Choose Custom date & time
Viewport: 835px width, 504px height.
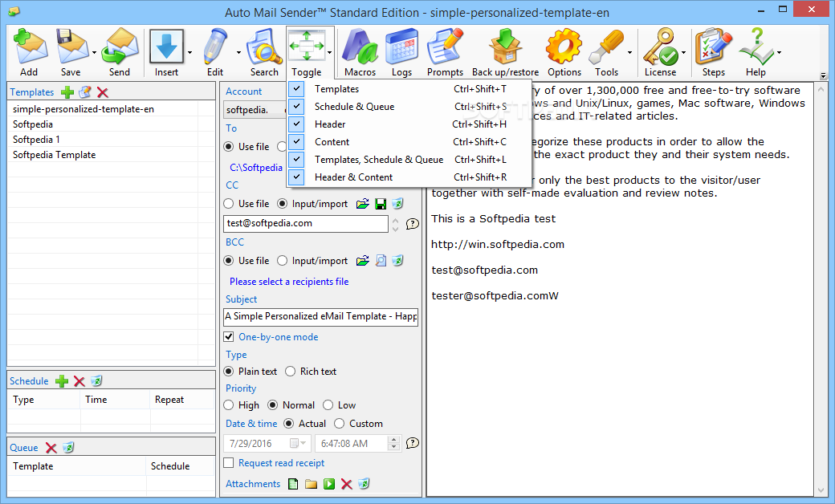coord(339,424)
